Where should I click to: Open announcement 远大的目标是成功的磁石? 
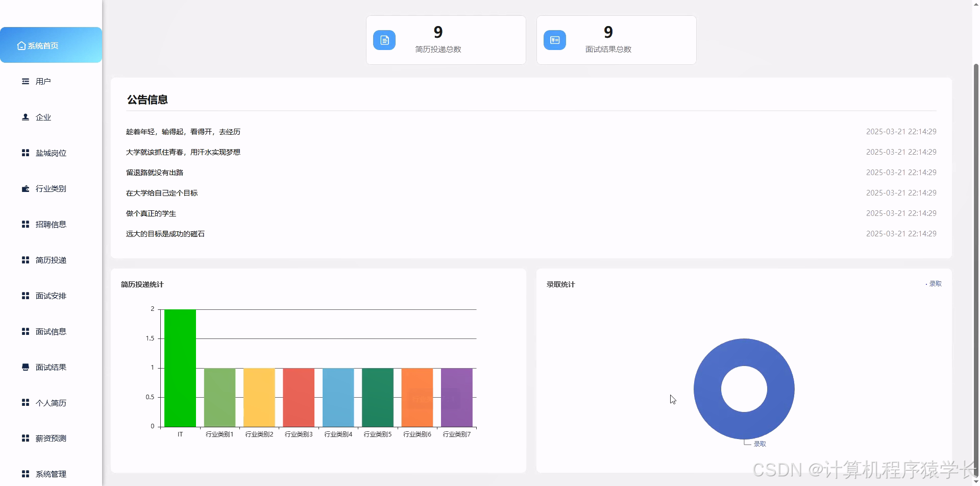click(165, 234)
